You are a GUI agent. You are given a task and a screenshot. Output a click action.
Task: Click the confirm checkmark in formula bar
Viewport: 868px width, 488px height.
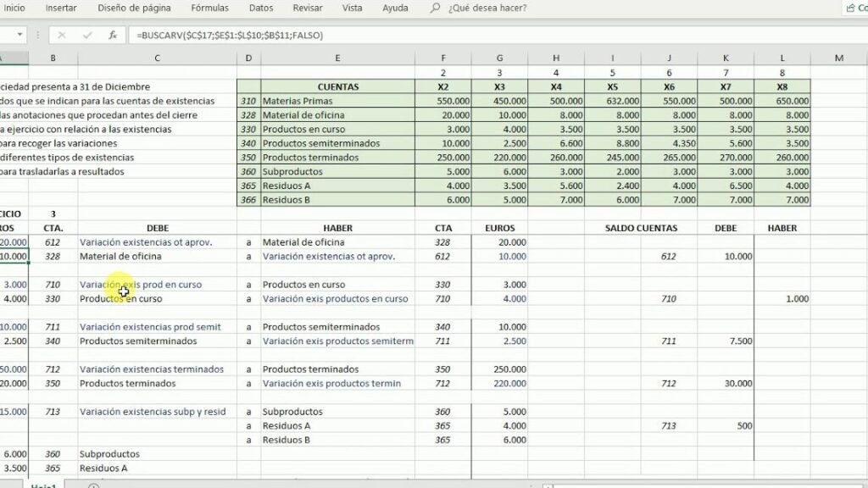(87, 35)
